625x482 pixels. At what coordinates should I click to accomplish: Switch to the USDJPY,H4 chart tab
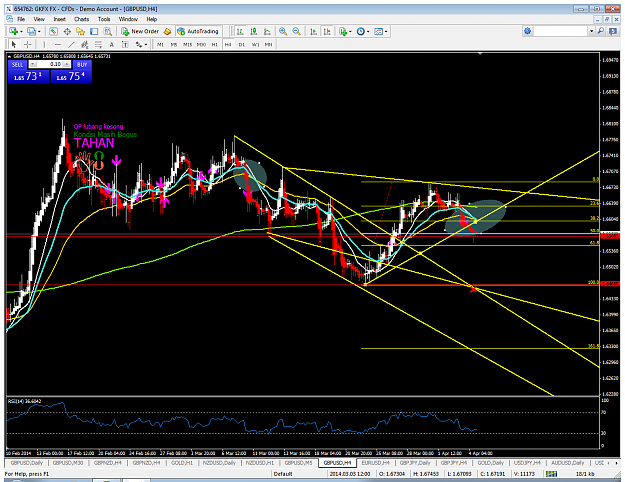point(527,463)
